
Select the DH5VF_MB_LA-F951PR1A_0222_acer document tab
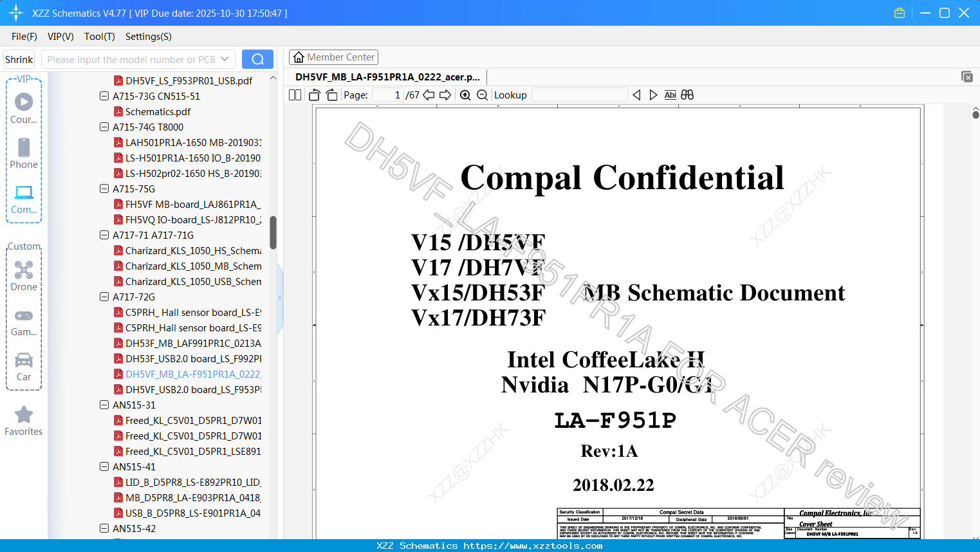click(x=387, y=77)
